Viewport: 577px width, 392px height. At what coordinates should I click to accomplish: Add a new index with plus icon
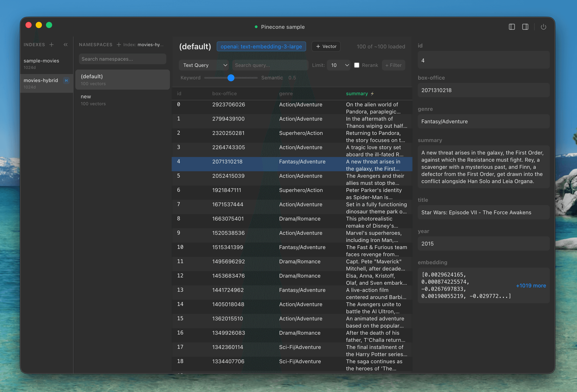coord(52,45)
